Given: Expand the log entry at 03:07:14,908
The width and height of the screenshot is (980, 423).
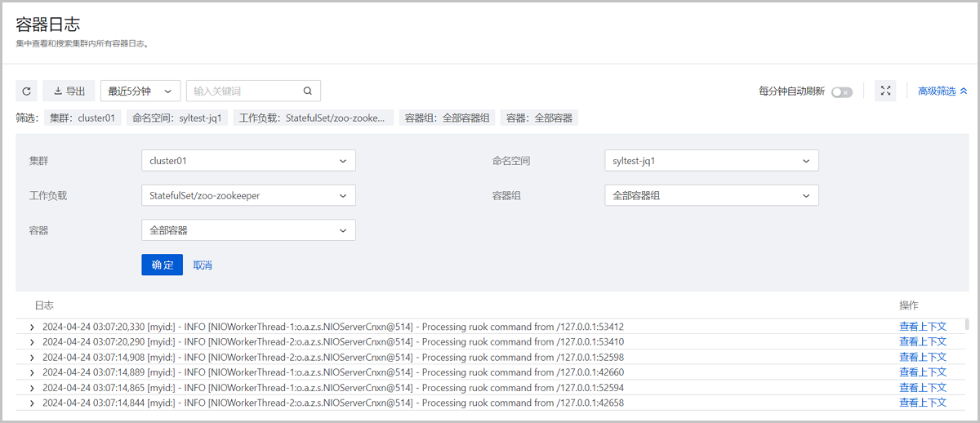Looking at the screenshot, I should (x=32, y=357).
